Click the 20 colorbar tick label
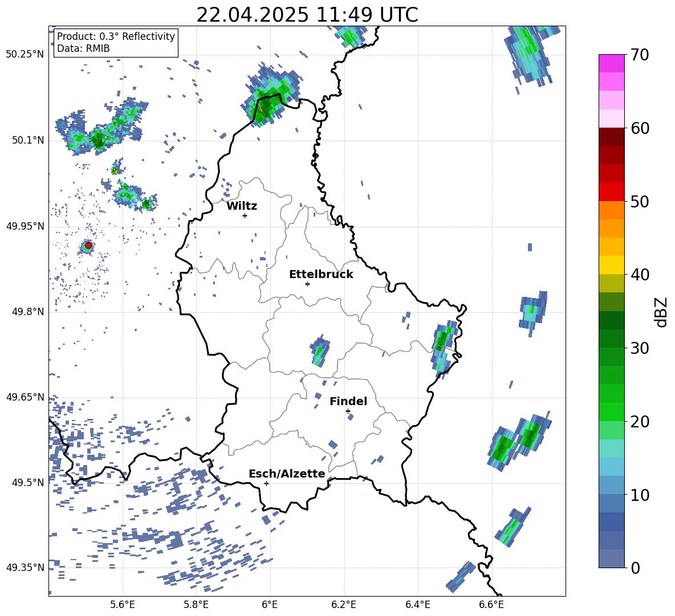The width and height of the screenshot is (675, 616). (639, 422)
